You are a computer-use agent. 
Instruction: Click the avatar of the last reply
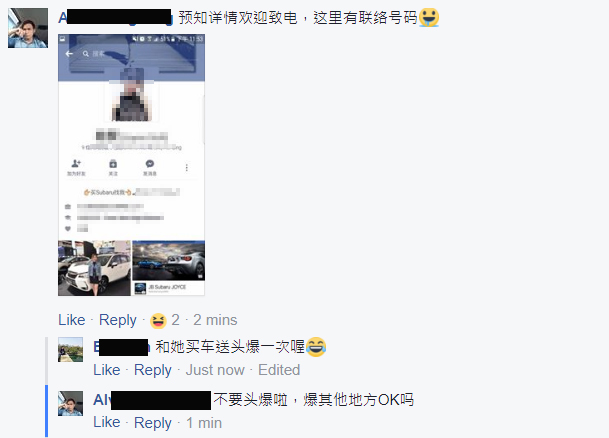(x=70, y=403)
